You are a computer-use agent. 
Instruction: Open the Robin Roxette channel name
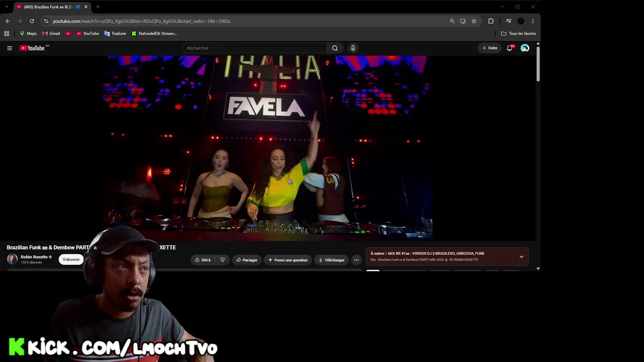[x=34, y=257]
